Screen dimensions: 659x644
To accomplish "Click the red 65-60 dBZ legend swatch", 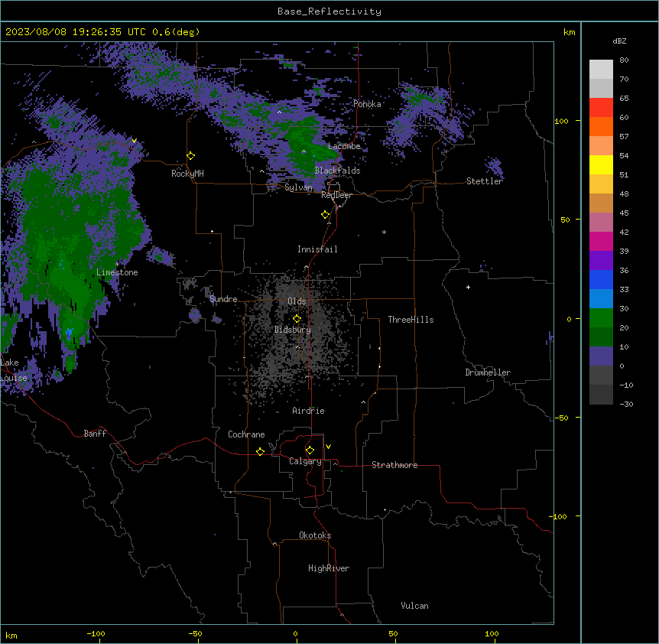I will coord(601,108).
